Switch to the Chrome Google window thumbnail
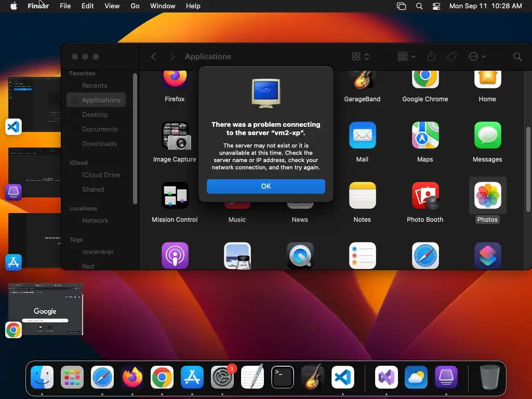Screen dimensions: 532x399 point(46,309)
